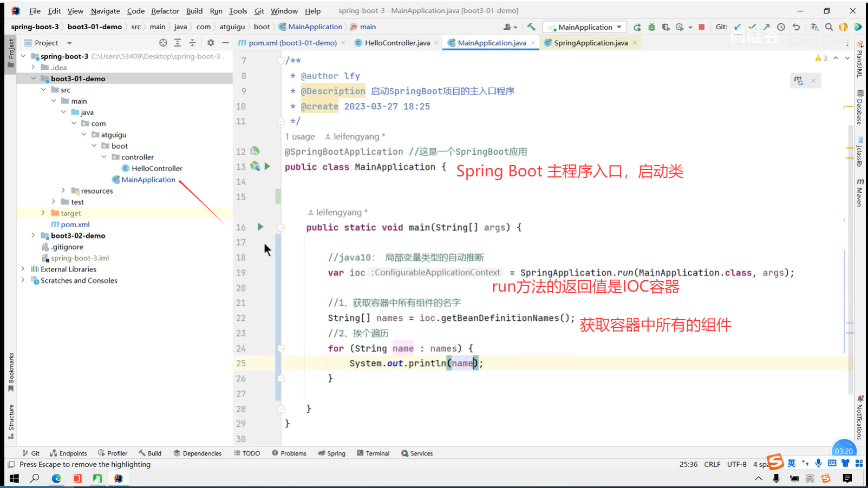Collapse all in Project panel
The width and height of the screenshot is (868, 488).
tap(192, 43)
